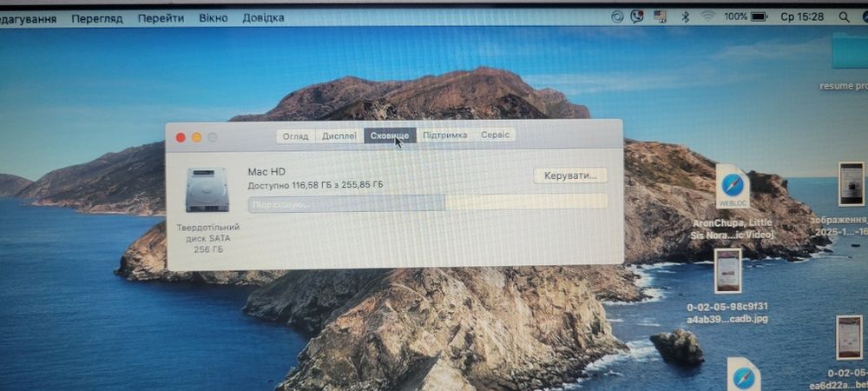The image size is (868, 391).
Task: Click the clock showing Ср 15:28
Action: pyautogui.click(x=802, y=17)
